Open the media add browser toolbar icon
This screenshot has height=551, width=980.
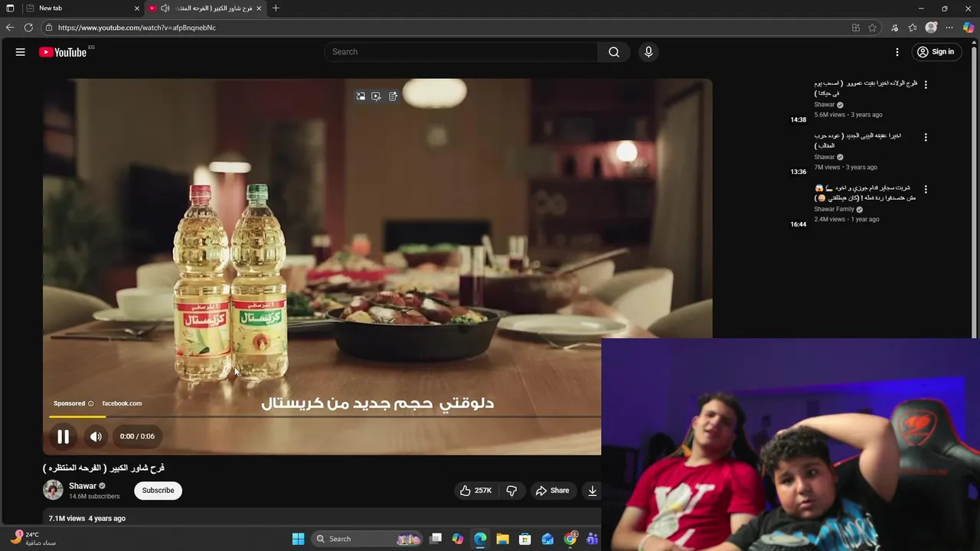tap(894, 28)
